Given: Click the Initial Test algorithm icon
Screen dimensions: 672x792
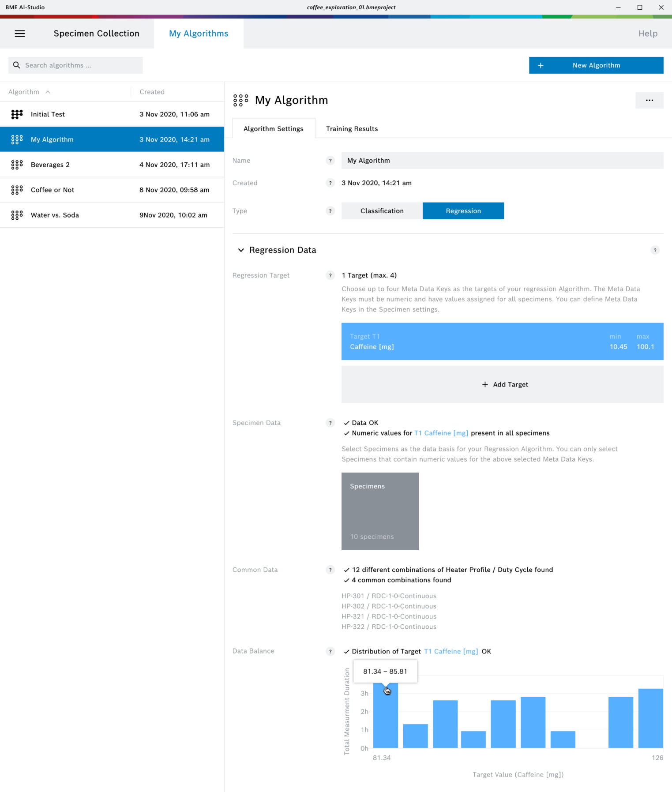Looking at the screenshot, I should click(x=17, y=114).
